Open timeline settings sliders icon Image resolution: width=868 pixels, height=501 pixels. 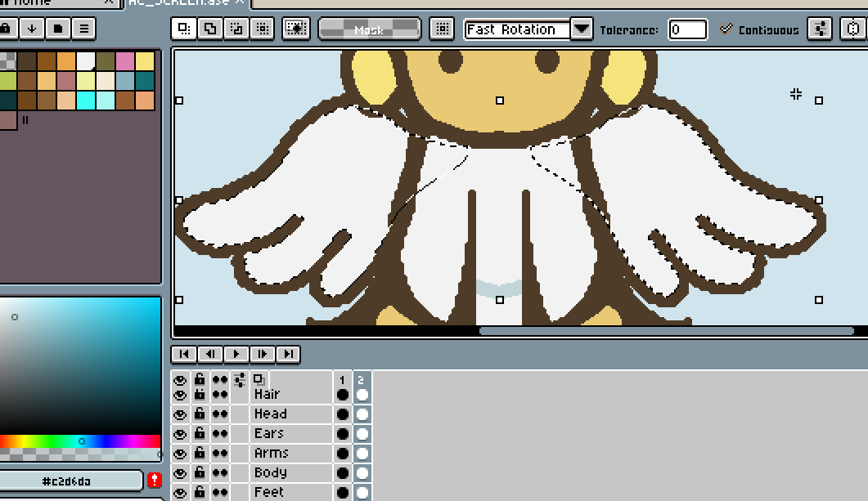[x=240, y=380]
